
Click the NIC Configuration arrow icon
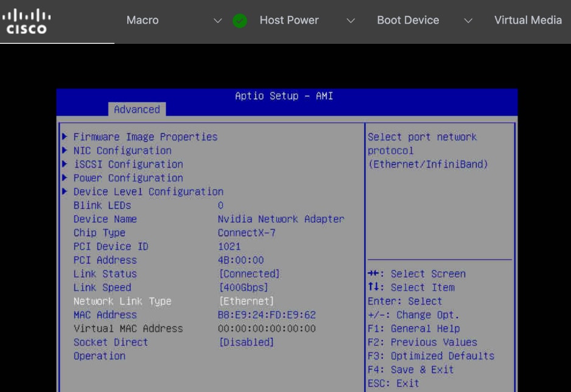pos(65,150)
